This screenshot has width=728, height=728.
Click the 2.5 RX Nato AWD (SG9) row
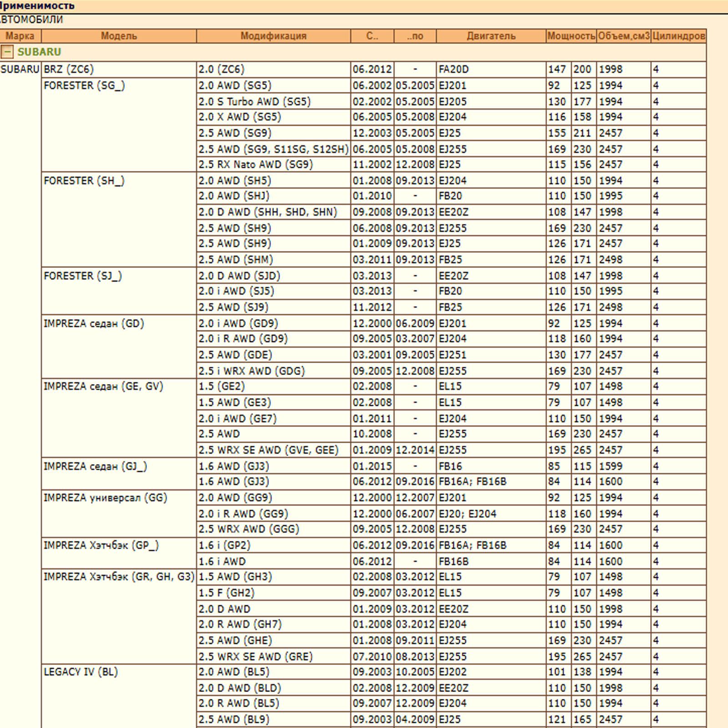pos(256,165)
